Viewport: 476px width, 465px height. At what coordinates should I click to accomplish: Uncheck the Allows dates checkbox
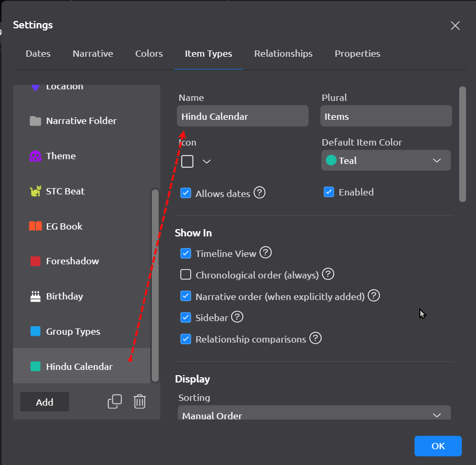tap(185, 193)
